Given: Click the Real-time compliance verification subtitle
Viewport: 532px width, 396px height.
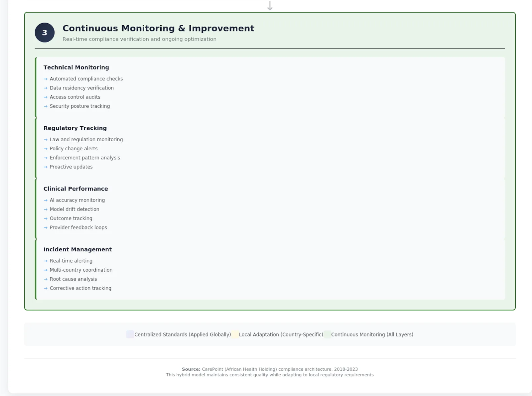Looking at the screenshot, I should coord(139,39).
